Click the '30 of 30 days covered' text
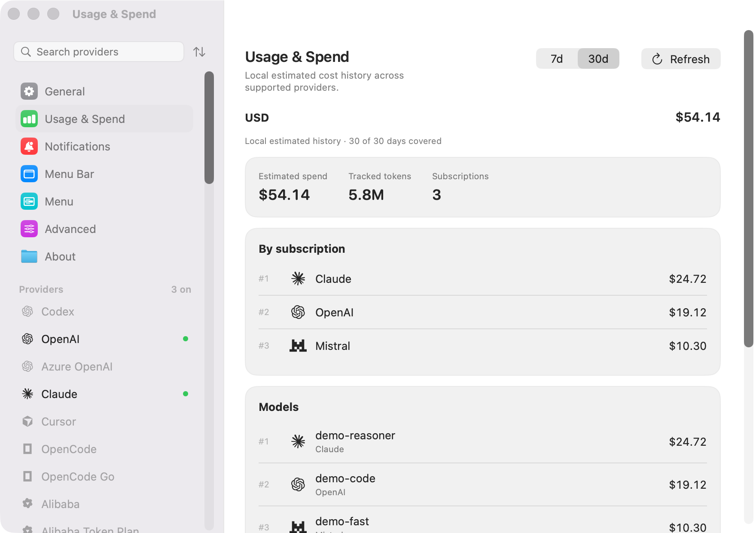 point(395,141)
